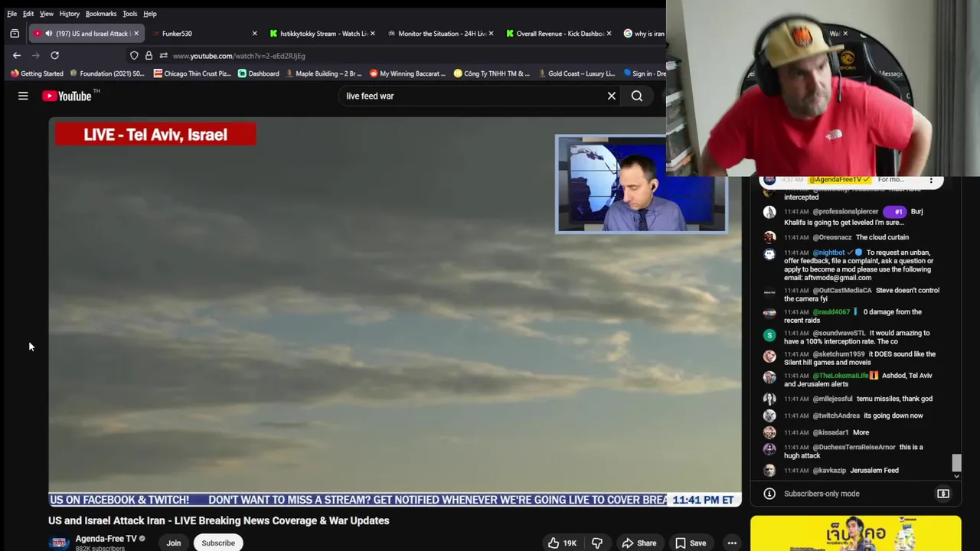This screenshot has height=551, width=980.
Task: Open the yellow banner ad thumbnail below chat
Action: click(855, 533)
